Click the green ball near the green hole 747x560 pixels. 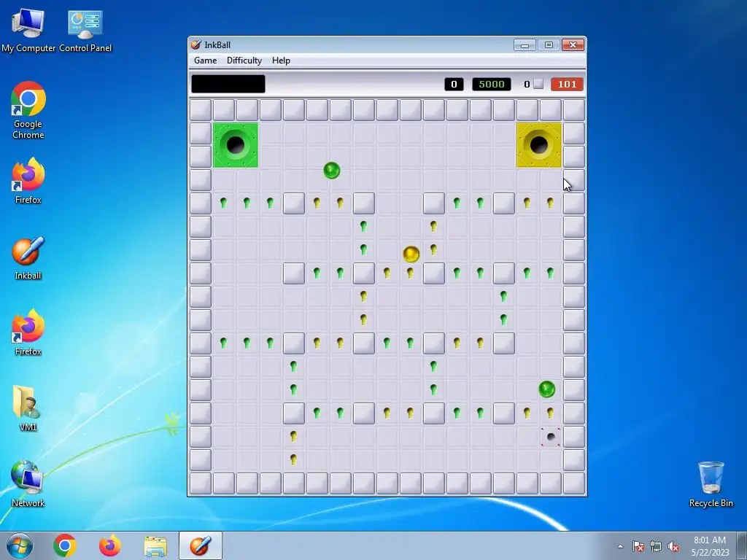332,171
